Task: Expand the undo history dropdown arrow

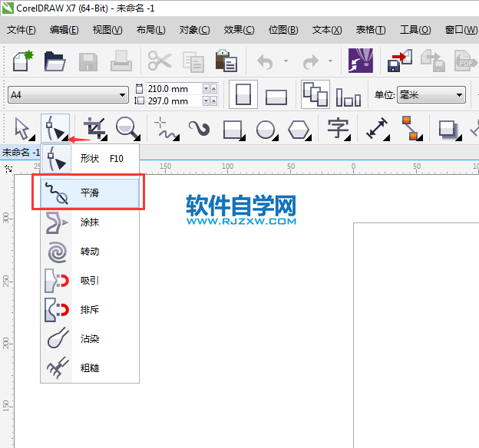Action: pyautogui.click(x=286, y=61)
